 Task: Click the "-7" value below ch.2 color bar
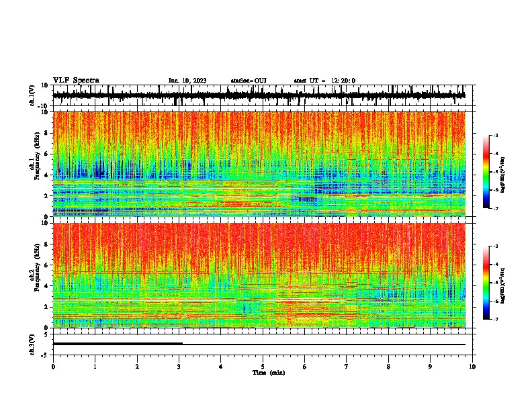(496, 319)
